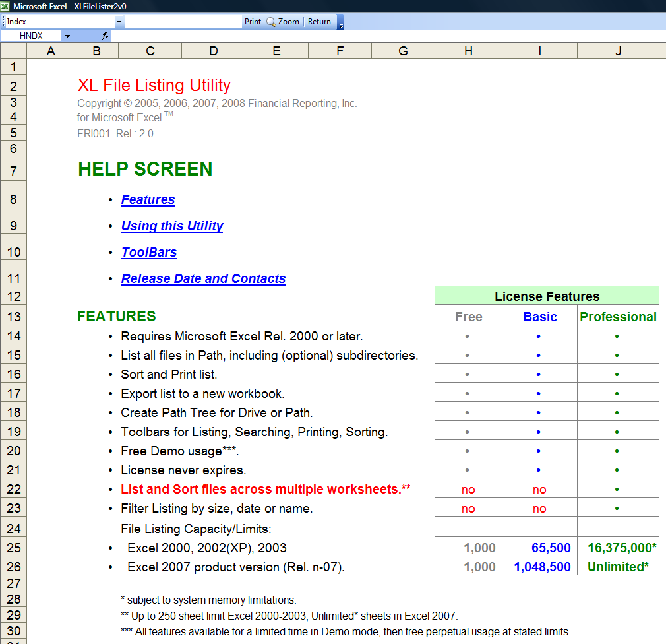Click the FRI001 Rel.: 2.0 text
666x644 pixels.
click(115, 133)
